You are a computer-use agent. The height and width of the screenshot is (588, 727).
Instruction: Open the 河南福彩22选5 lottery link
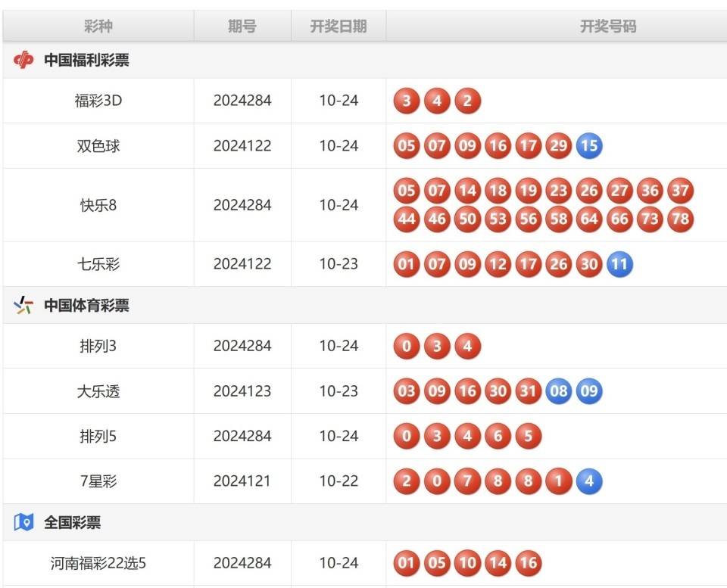98,563
